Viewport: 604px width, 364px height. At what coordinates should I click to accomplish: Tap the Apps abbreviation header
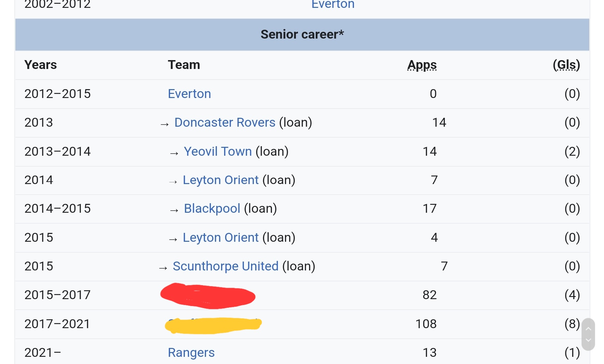[x=422, y=65]
